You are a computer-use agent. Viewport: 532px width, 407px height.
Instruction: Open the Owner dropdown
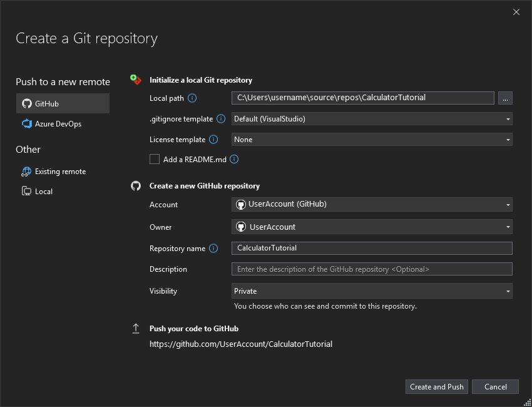pyautogui.click(x=372, y=227)
